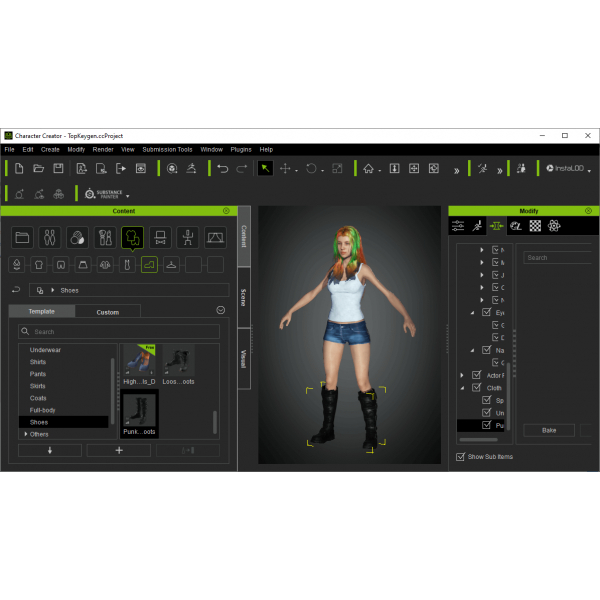Screen dimensions: 600x600
Task: Click the plus Add button below content list
Action: coord(118,450)
